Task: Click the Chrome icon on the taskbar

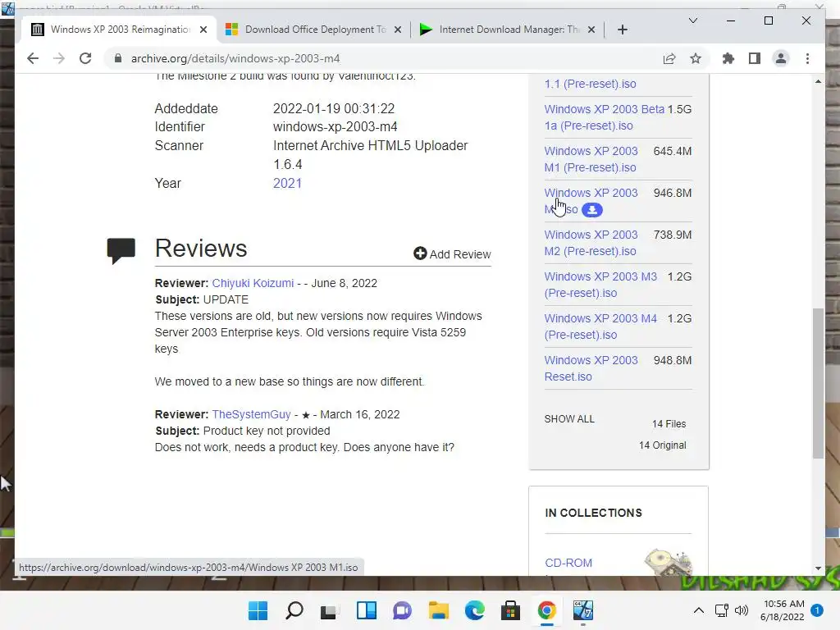Action: pos(546,610)
